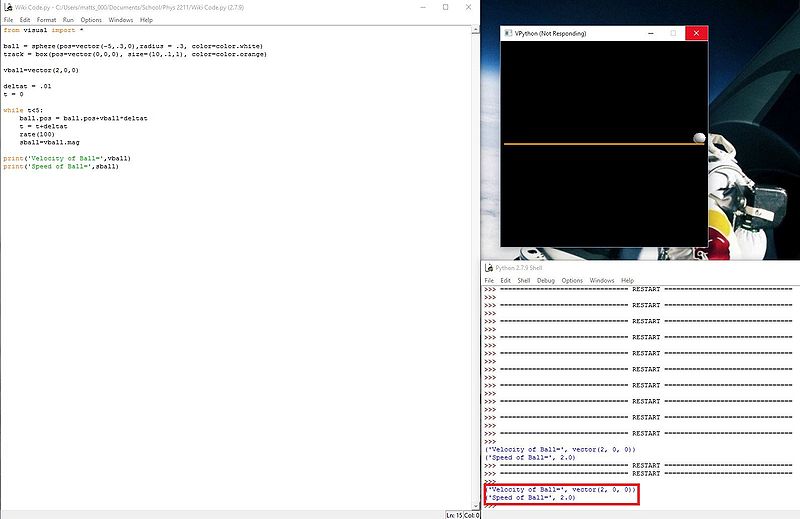
Task: Click the white ball in the VPython scene
Action: coord(699,138)
